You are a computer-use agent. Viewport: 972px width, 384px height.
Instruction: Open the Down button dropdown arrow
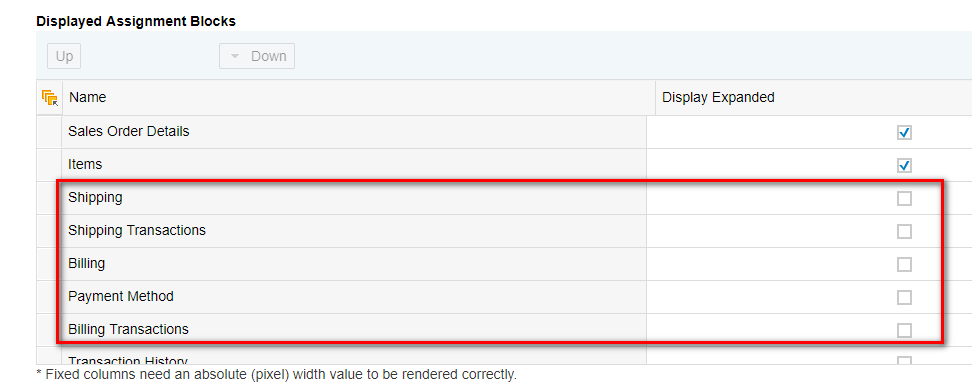coord(235,56)
